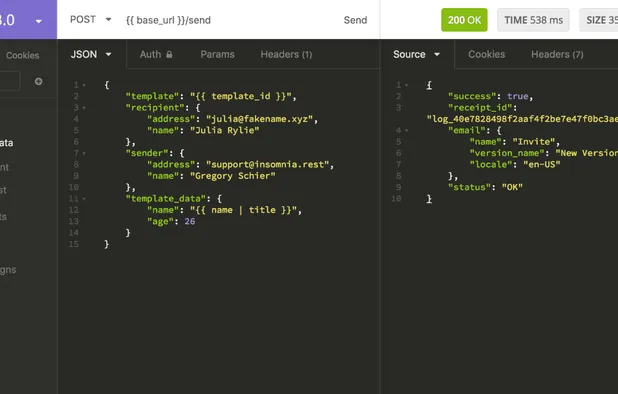Screen dimensions: 618x394
Task: Click the "Julia Rylie" name value
Action: (225, 130)
